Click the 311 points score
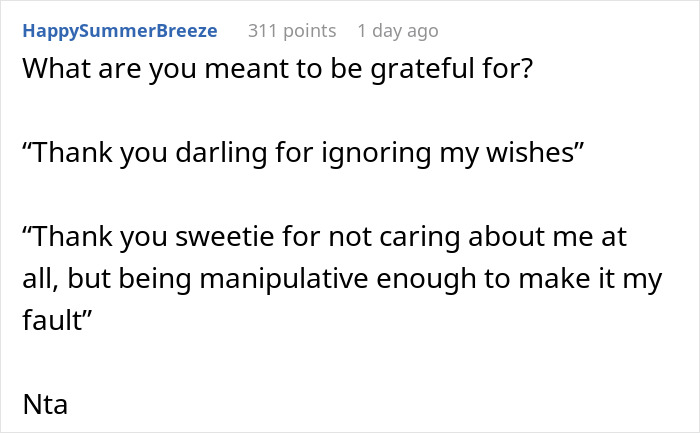 (x=292, y=31)
